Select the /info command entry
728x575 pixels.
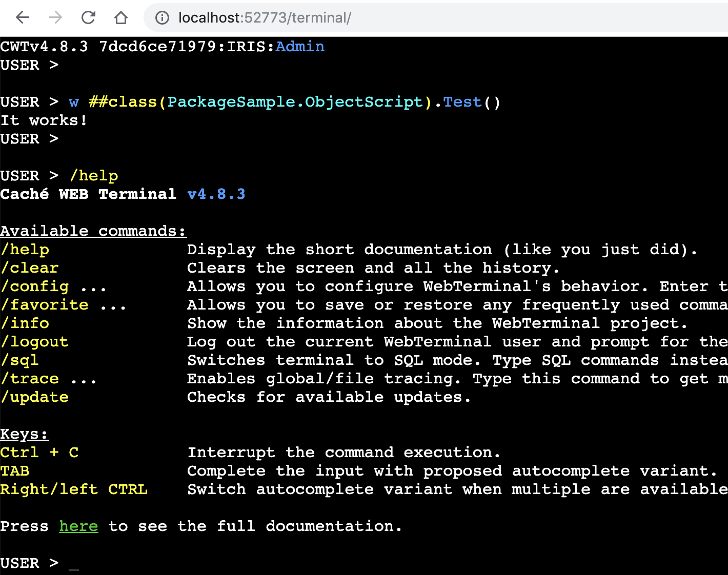[x=25, y=323]
